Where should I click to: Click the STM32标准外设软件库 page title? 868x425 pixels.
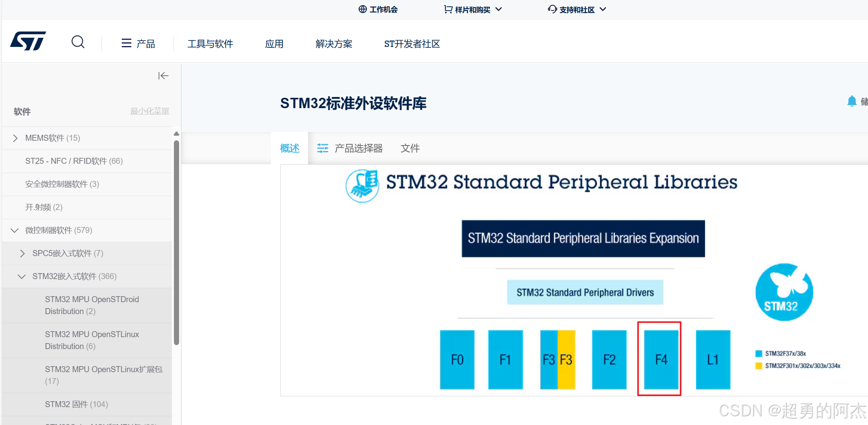click(353, 103)
